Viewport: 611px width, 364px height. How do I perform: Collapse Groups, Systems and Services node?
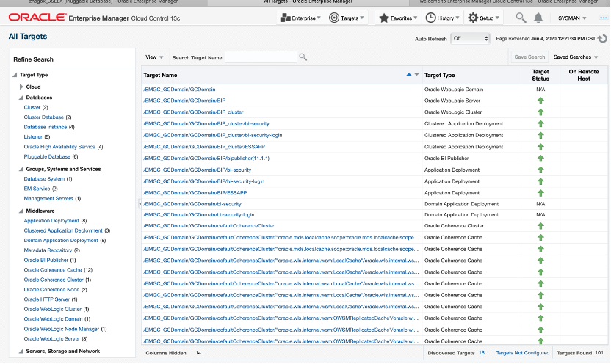tap(21, 169)
